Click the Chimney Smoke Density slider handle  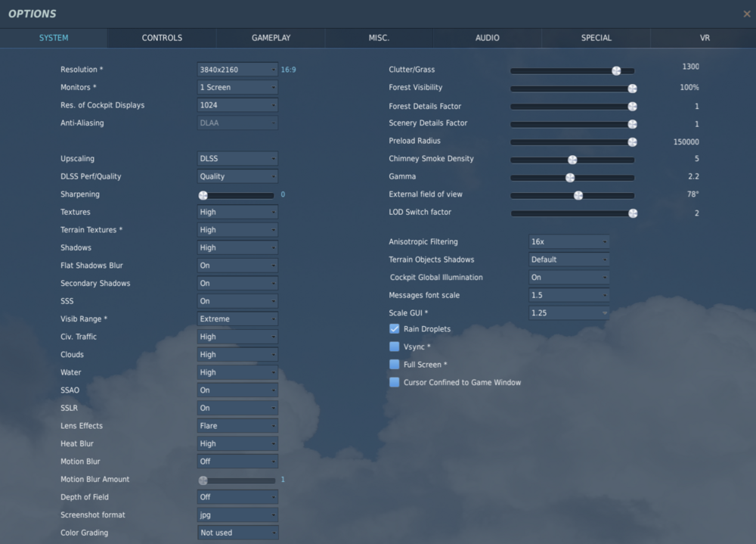click(x=572, y=160)
